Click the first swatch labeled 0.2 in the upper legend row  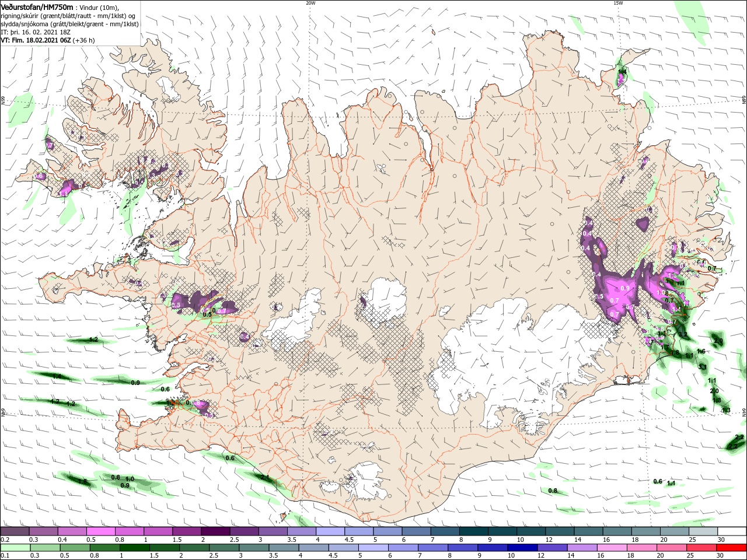point(15,531)
